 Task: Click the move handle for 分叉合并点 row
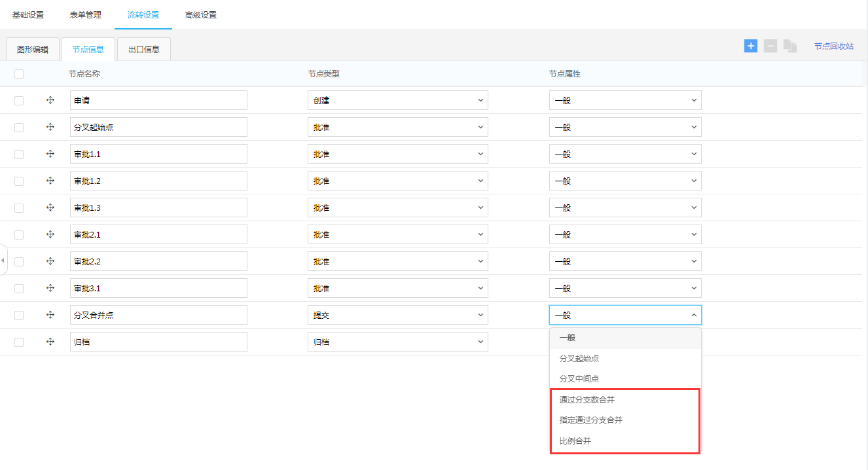pos(50,315)
